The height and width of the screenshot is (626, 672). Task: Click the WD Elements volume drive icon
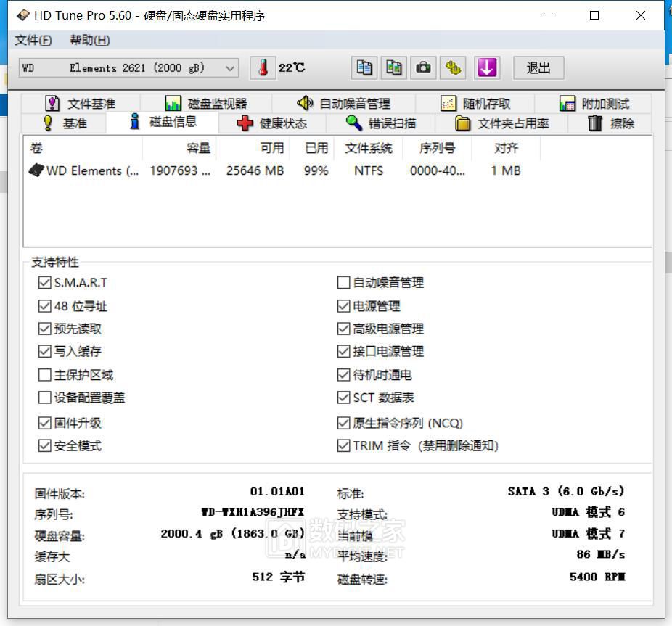click(x=36, y=170)
